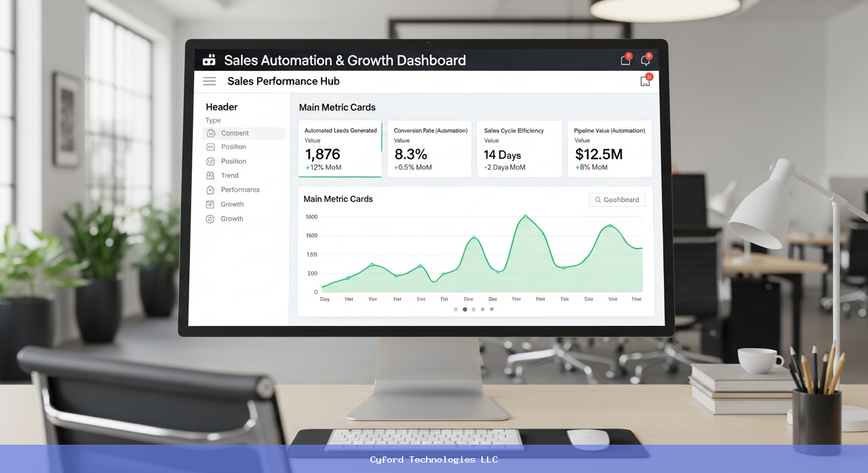Open the Pipeline Value (Automation) card
The width and height of the screenshot is (868, 473).
coord(610,149)
